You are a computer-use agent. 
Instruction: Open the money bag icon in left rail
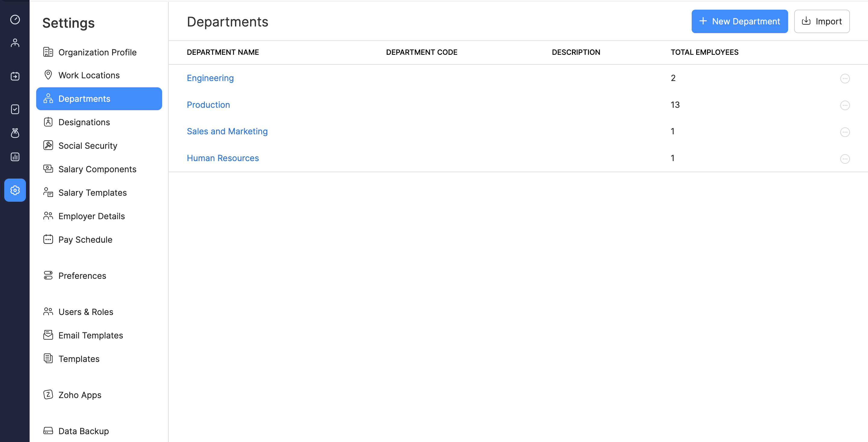pyautogui.click(x=15, y=133)
